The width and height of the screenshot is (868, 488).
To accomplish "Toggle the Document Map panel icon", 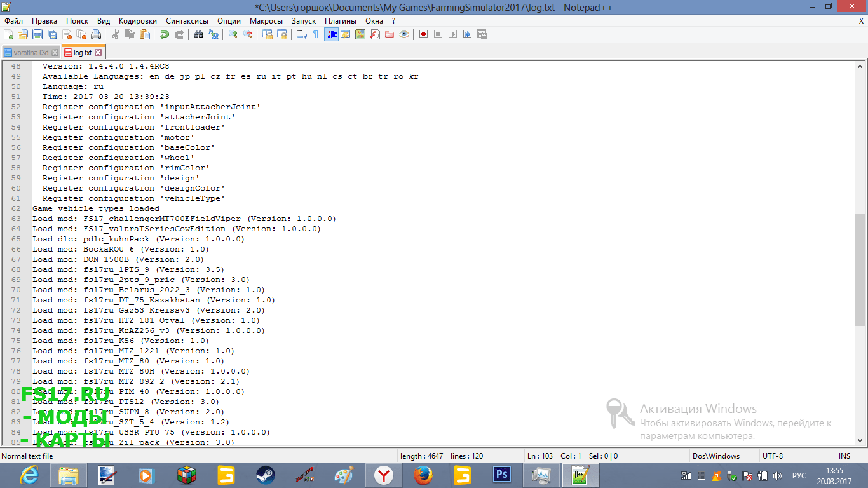I will pos(360,34).
